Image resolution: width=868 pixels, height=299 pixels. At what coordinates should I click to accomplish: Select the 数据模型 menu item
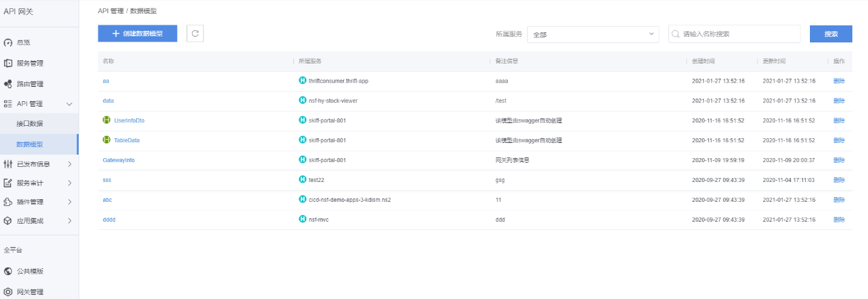pyautogui.click(x=30, y=144)
